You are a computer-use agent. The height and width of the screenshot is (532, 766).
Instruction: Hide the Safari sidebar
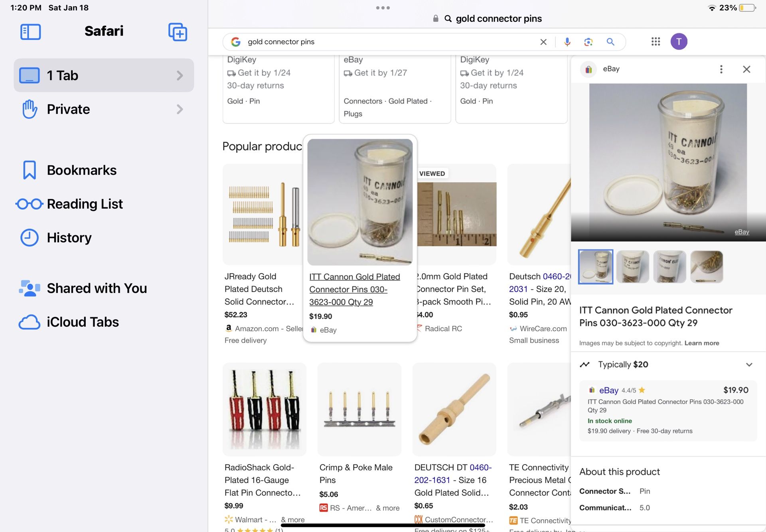pos(30,32)
